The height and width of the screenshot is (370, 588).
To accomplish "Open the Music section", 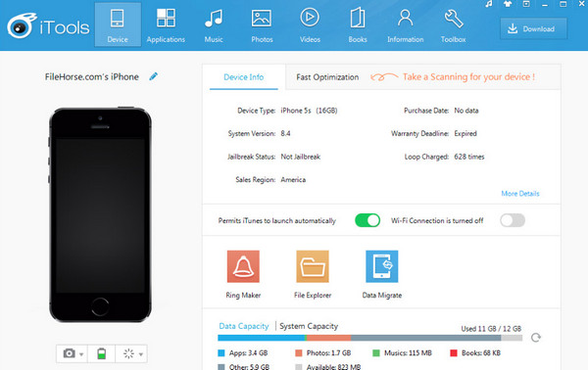I will coord(214,25).
